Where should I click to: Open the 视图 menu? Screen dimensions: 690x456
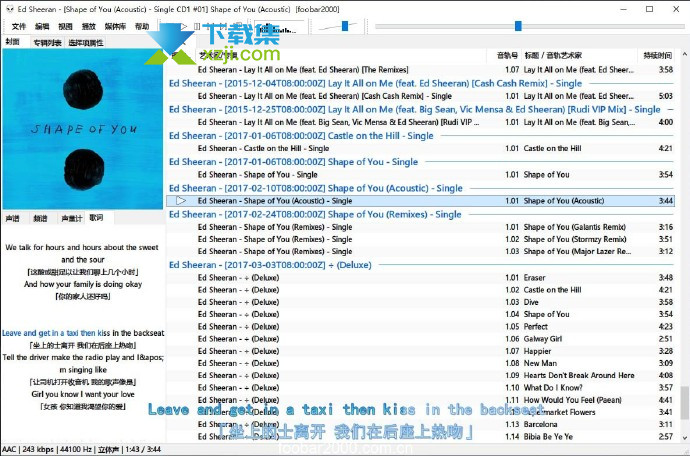pos(65,26)
